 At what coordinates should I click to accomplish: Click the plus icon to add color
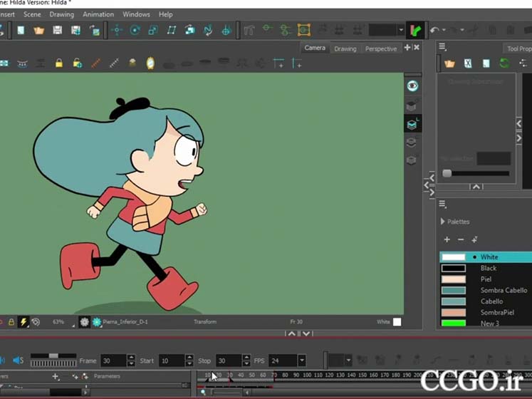click(x=447, y=239)
